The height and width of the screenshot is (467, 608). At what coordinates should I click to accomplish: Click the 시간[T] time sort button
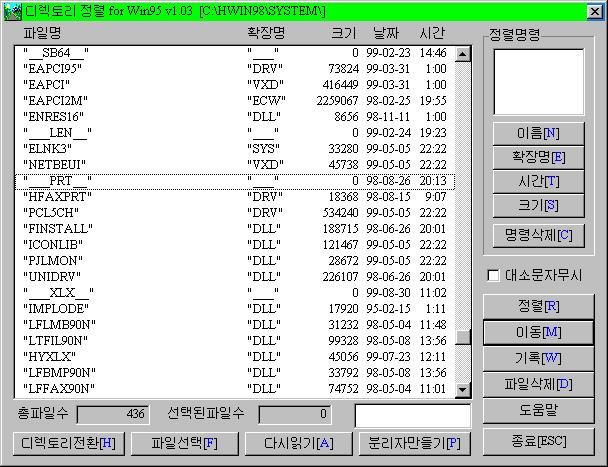pyautogui.click(x=537, y=181)
